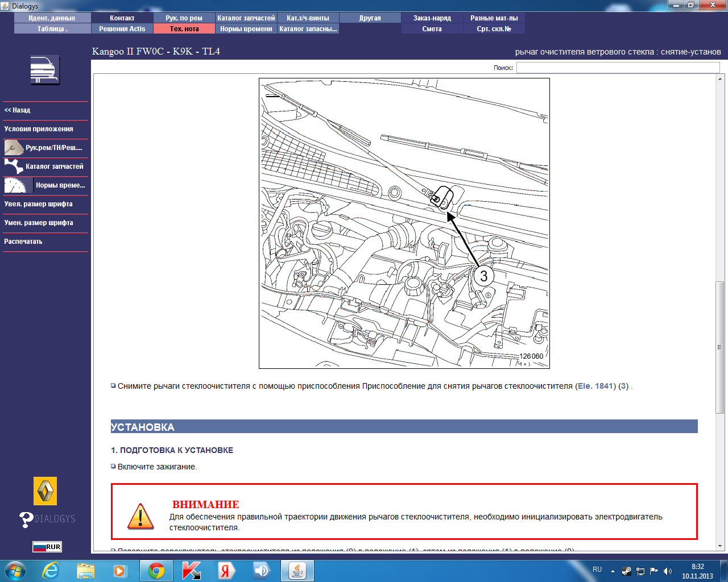Click the Включите зажигание. instruction line
The width and height of the screenshot is (728, 582).
[x=157, y=467]
